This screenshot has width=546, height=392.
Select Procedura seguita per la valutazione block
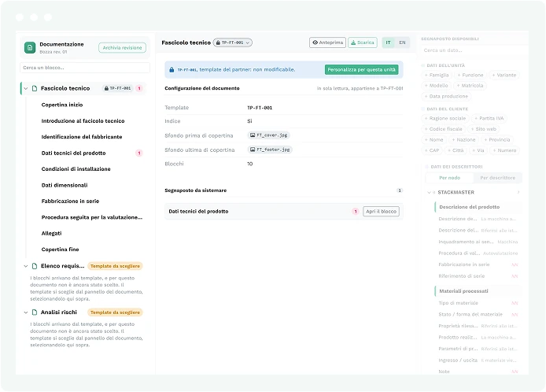[91, 217]
